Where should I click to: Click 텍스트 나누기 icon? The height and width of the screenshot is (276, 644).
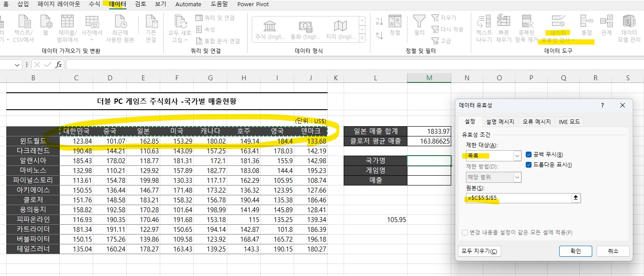point(484,22)
